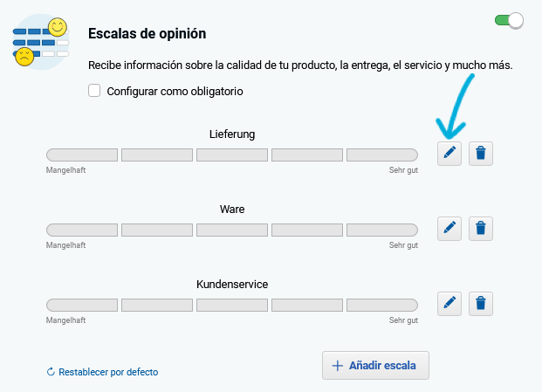Edit the Lieferung scale with pencil icon
Image resolution: width=542 pixels, height=392 pixels.
pyautogui.click(x=449, y=154)
